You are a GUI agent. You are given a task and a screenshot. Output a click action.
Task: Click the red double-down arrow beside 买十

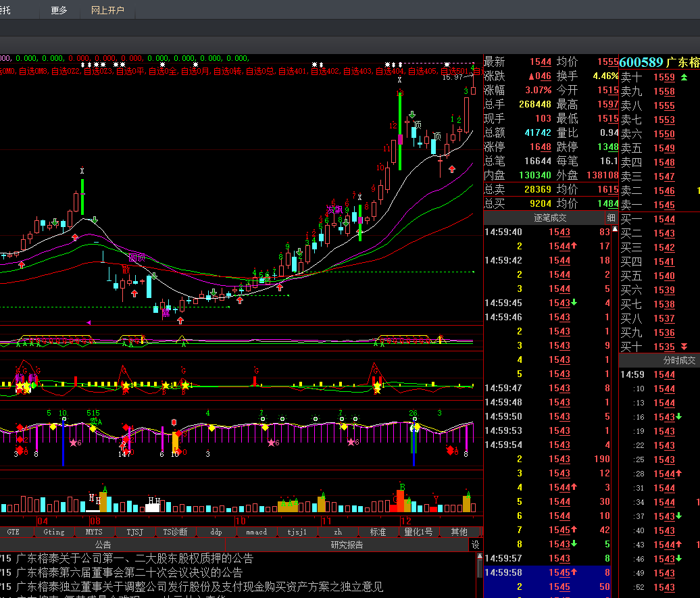click(684, 347)
